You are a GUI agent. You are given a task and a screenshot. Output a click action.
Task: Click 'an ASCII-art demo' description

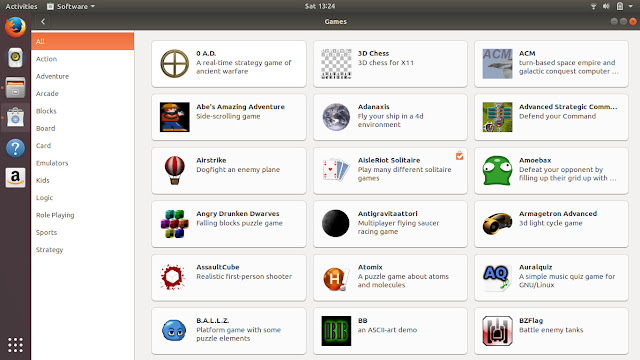(x=387, y=330)
